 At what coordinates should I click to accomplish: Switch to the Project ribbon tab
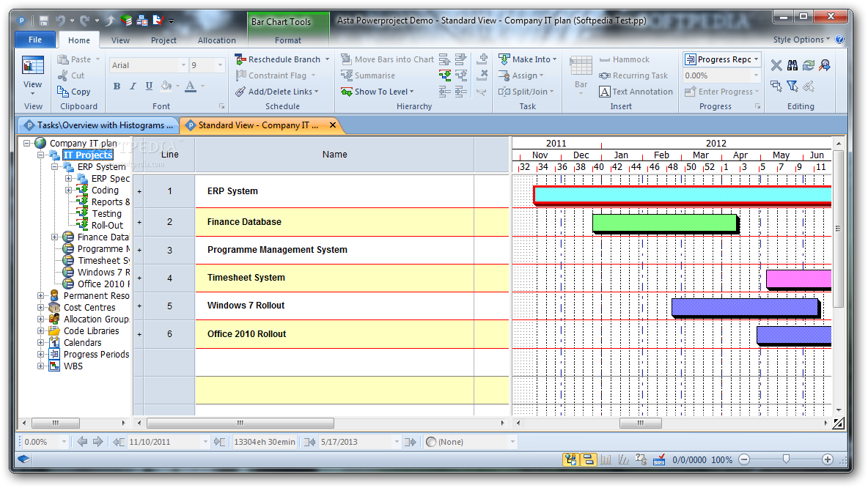pyautogui.click(x=163, y=40)
